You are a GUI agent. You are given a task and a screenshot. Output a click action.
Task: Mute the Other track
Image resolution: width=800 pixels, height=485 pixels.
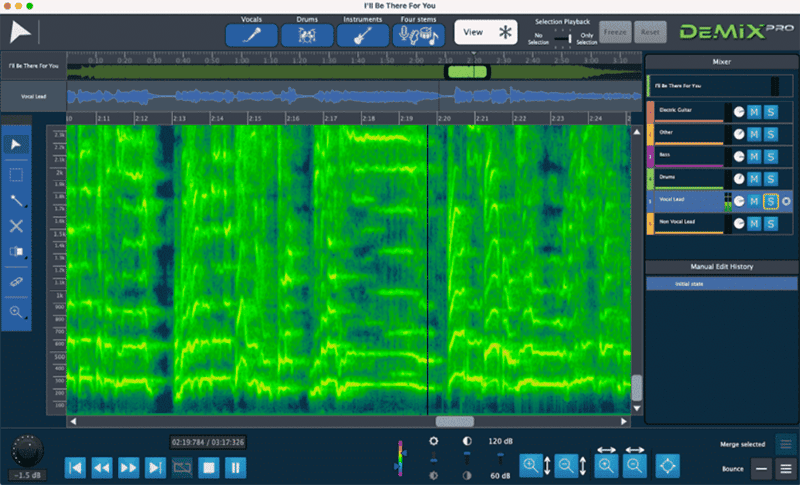pos(754,134)
